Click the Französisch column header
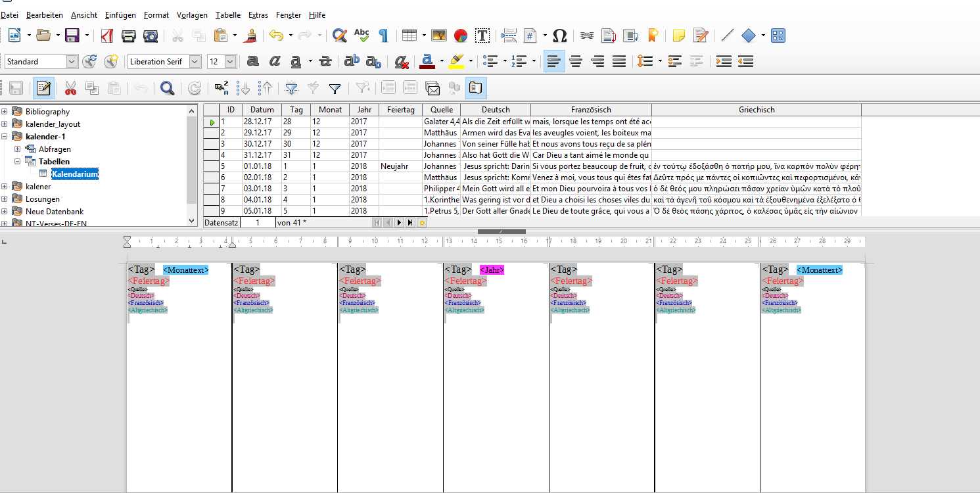 [x=591, y=110]
